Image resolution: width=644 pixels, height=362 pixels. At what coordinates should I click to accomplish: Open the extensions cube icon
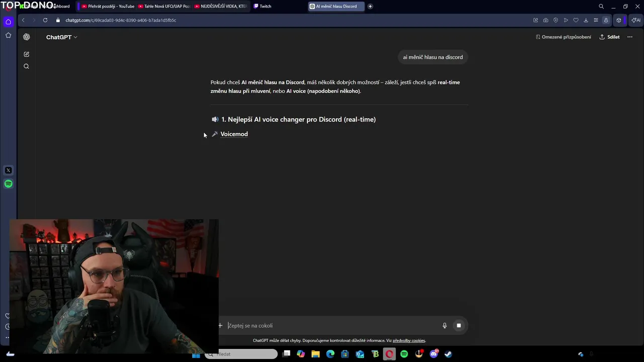tap(619, 20)
